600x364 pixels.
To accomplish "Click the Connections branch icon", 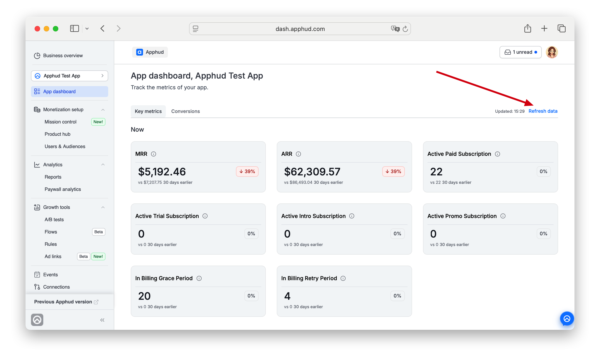I will click(x=37, y=287).
